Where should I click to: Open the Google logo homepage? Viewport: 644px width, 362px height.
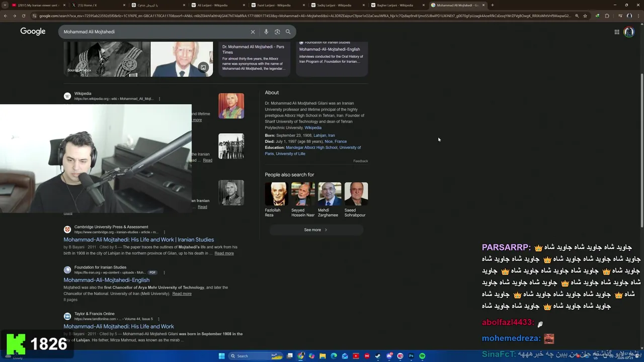click(x=33, y=31)
